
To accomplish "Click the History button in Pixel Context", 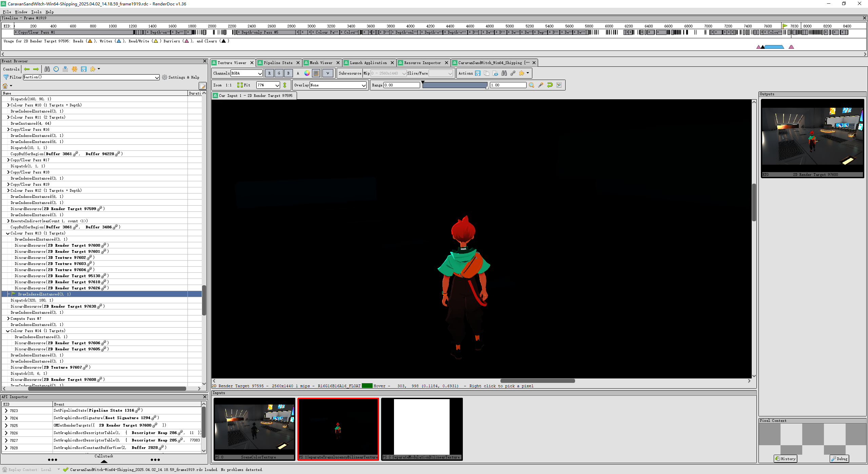I will click(x=785, y=459).
